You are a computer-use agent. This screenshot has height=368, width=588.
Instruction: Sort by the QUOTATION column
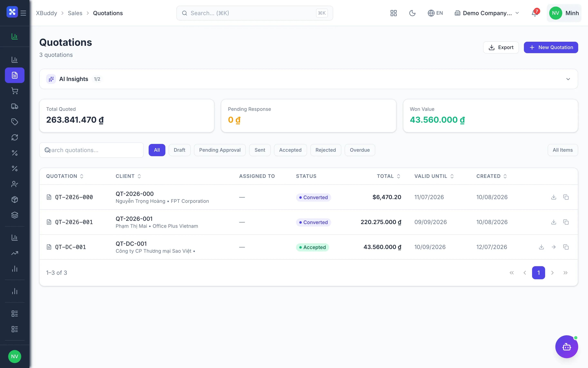tap(65, 176)
